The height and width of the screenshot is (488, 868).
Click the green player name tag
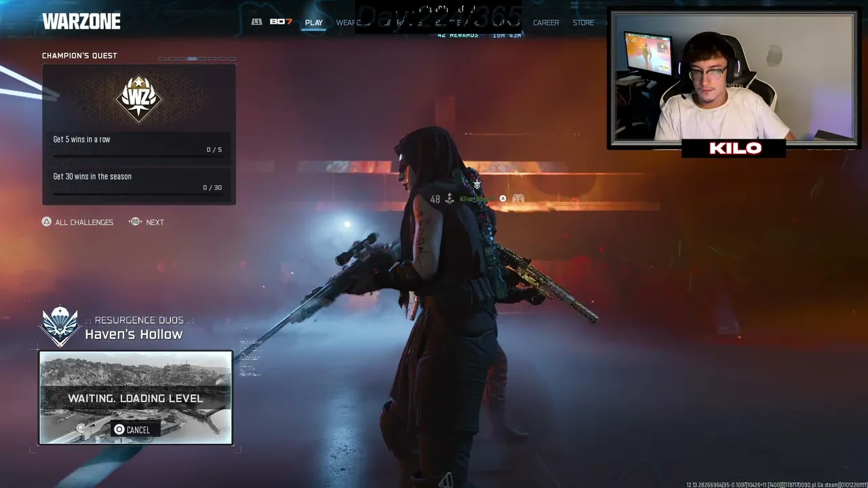477,199
